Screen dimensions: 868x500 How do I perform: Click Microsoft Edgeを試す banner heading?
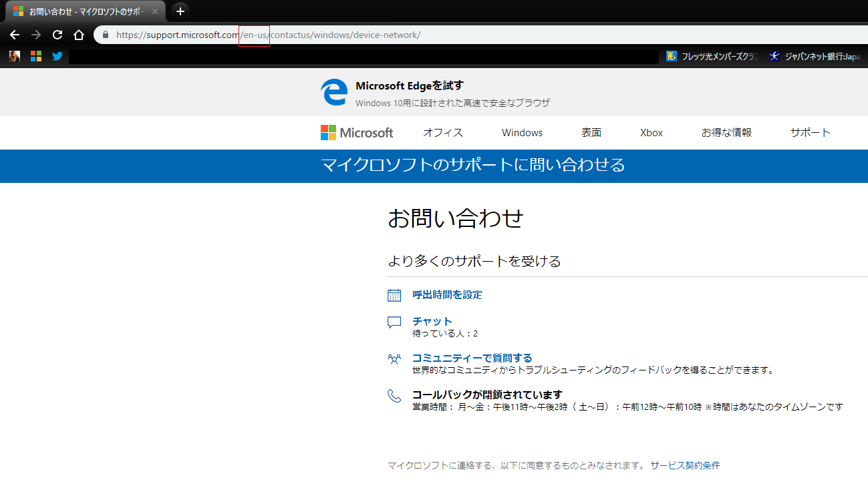(x=410, y=85)
